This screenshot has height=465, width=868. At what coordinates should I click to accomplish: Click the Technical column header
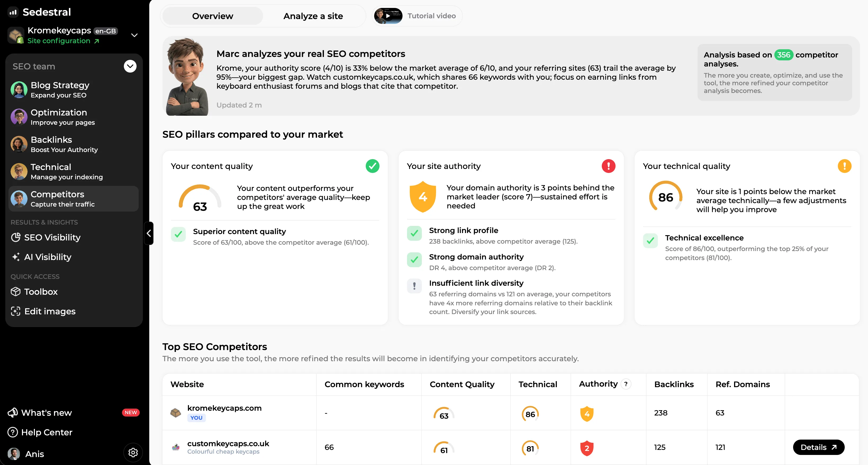click(x=538, y=384)
